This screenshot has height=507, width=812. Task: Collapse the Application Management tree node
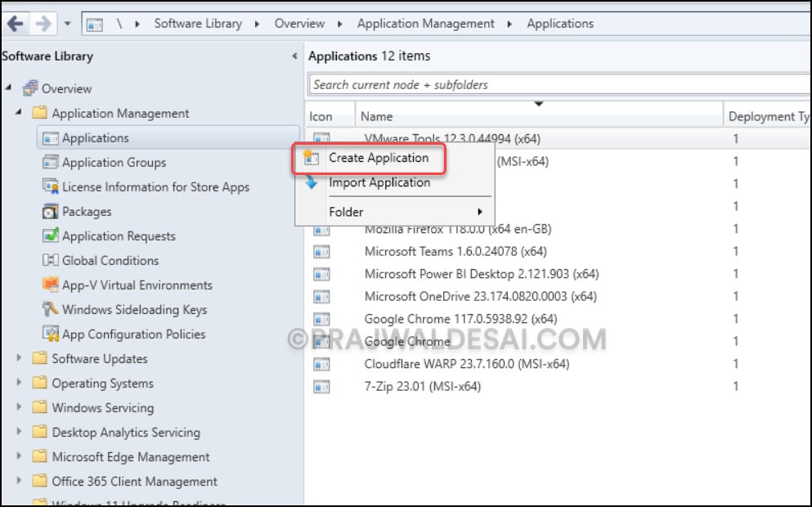[x=19, y=112]
